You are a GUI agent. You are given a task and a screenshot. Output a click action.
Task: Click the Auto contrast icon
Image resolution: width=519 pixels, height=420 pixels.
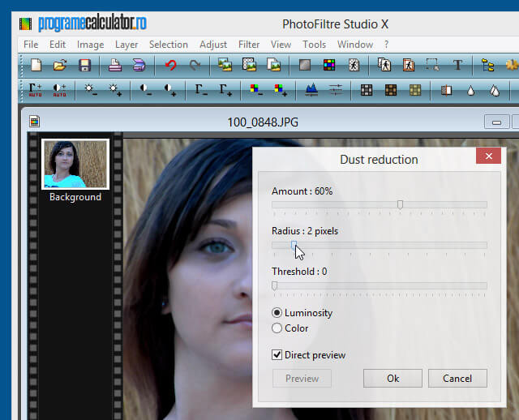pyautogui.click(x=59, y=90)
